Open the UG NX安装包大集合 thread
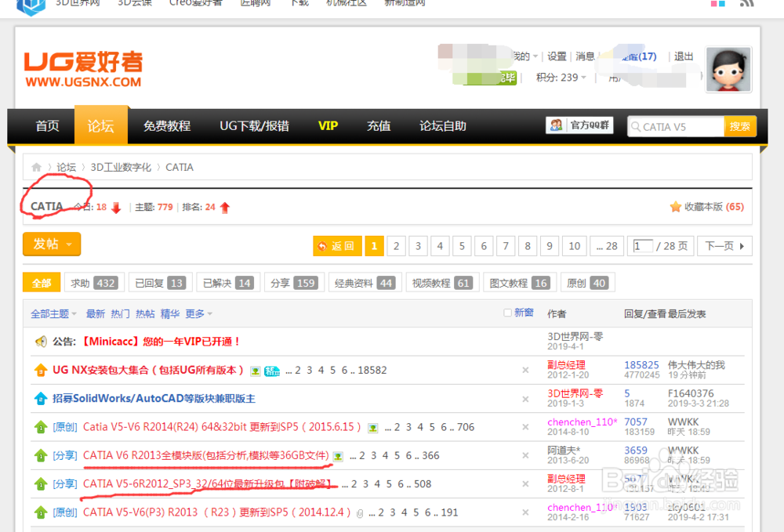The height and width of the screenshot is (532, 784). click(148, 370)
